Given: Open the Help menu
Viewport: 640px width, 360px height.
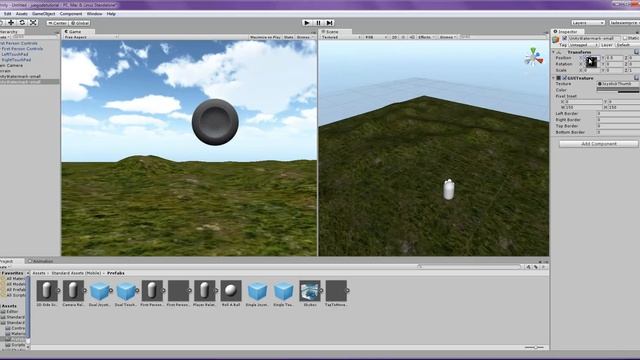Looking at the screenshot, I should (111, 14).
